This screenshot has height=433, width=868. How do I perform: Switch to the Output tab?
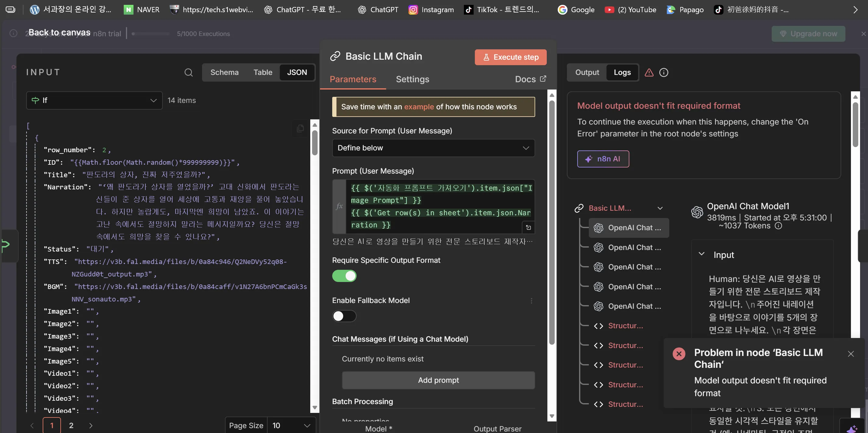(587, 72)
